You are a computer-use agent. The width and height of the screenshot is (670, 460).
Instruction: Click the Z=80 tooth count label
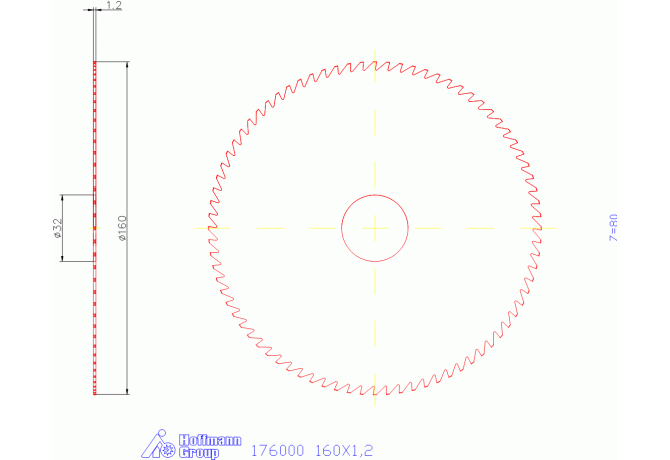pyautogui.click(x=614, y=228)
